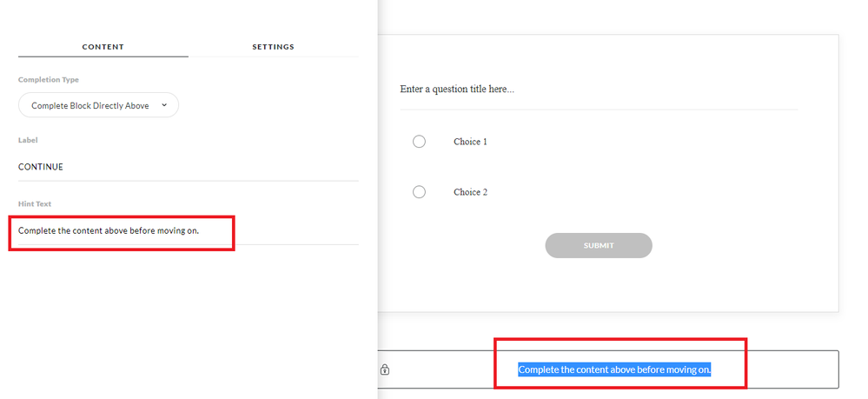Image resolution: width=868 pixels, height=399 pixels.
Task: Select the Choice 1 radio button
Action: click(419, 142)
